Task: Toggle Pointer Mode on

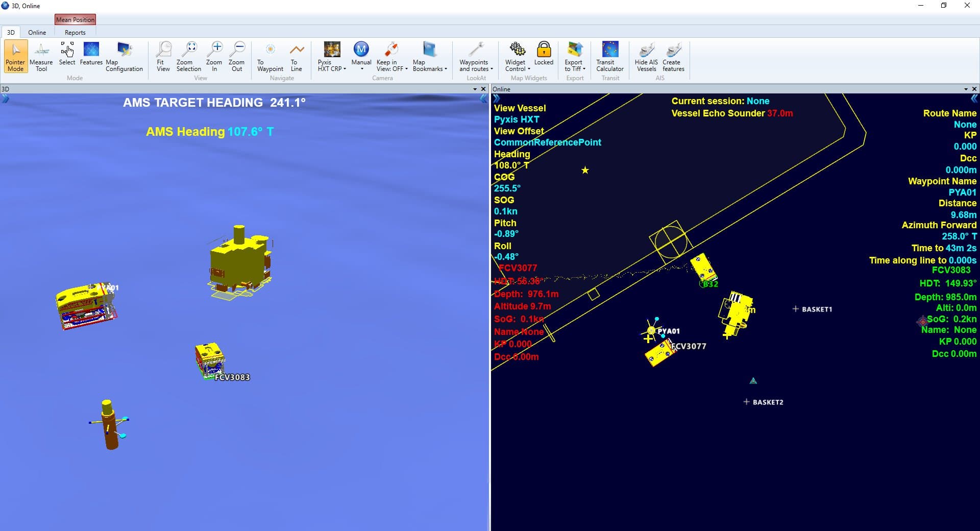Action: tap(15, 56)
